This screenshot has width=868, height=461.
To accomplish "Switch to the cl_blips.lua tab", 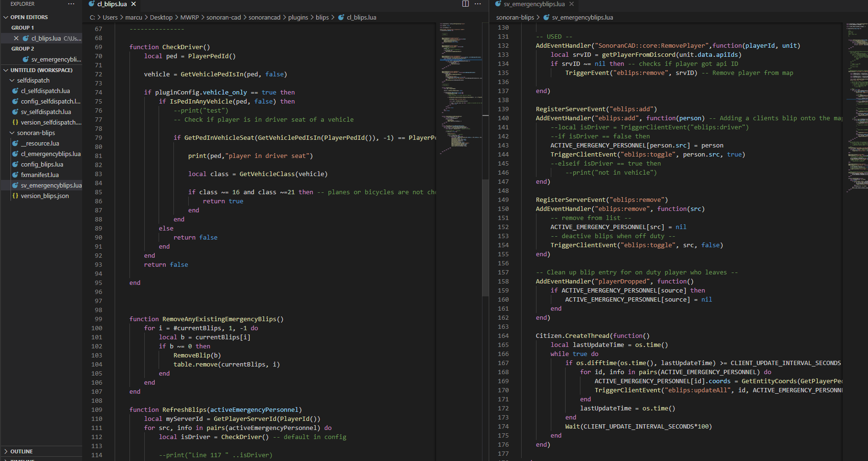I will pyautogui.click(x=112, y=4).
